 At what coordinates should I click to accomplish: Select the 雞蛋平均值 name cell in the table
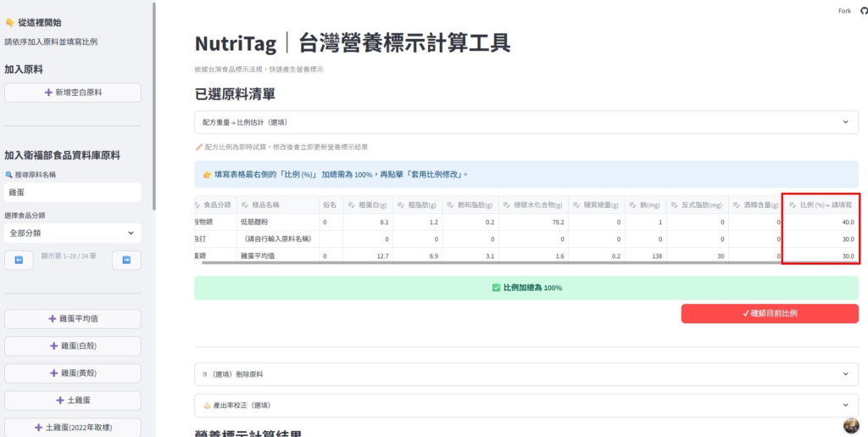(278, 256)
